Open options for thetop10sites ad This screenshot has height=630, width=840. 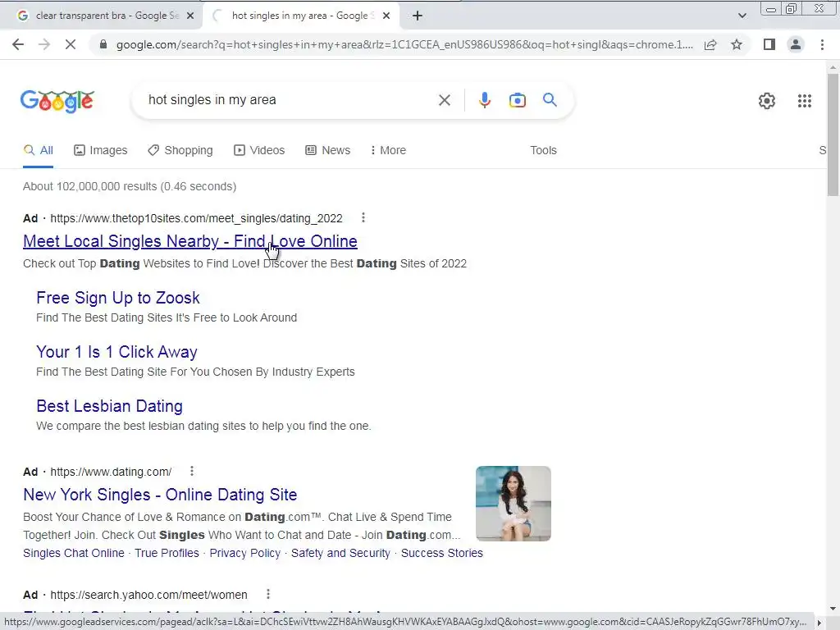(363, 217)
